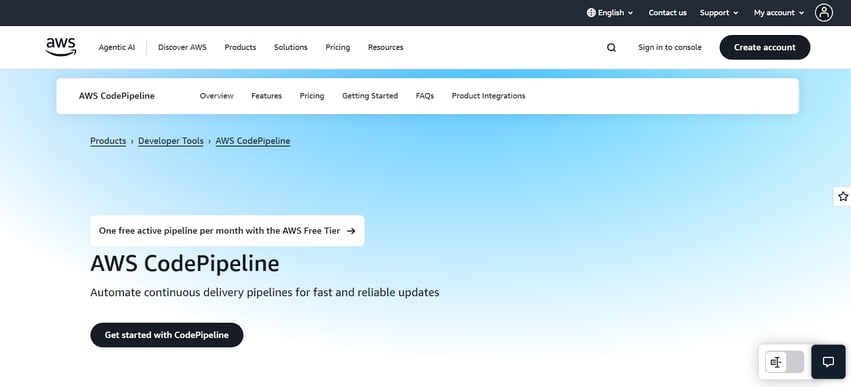Switch to the Product Integrations tab

pyautogui.click(x=488, y=96)
